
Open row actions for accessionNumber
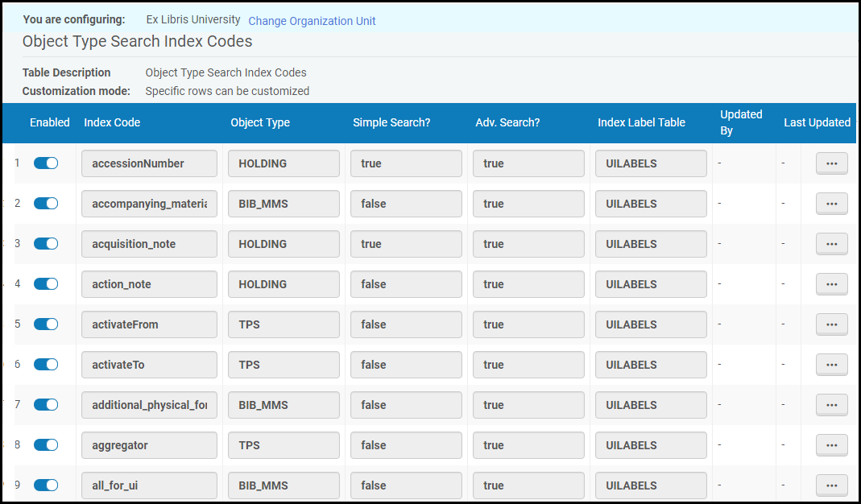pos(831,163)
